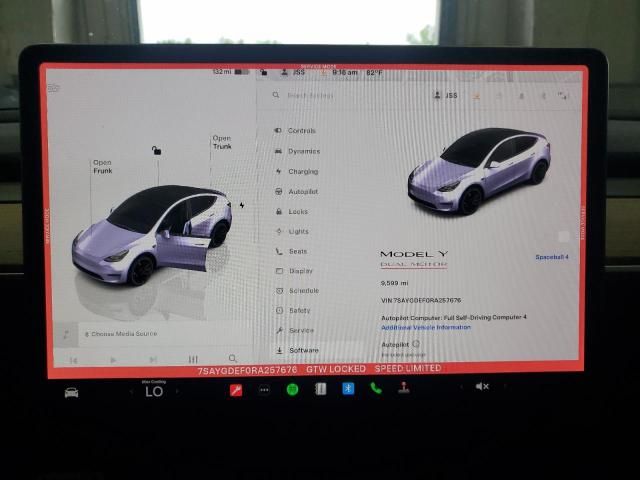
Task: Select the Autopilot menu item
Action: (302, 191)
